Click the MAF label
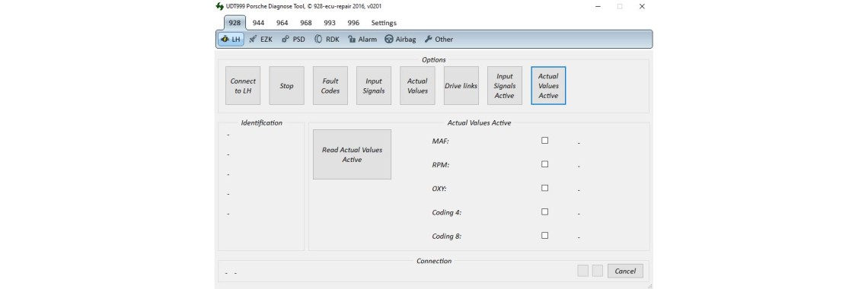868x289 pixels. pyautogui.click(x=441, y=141)
